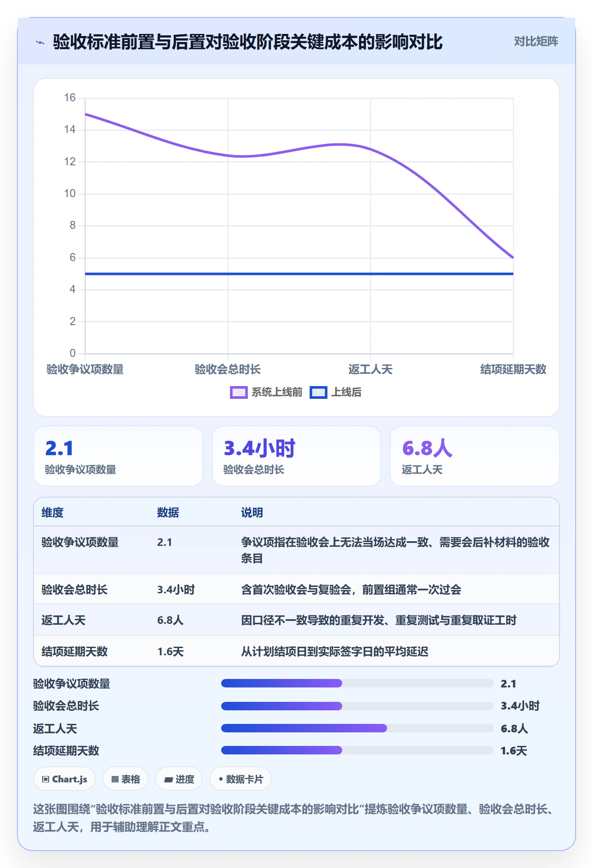The image size is (593, 868).
Task: Click the 验收会总时长 progress bar
Action: [x=357, y=706]
